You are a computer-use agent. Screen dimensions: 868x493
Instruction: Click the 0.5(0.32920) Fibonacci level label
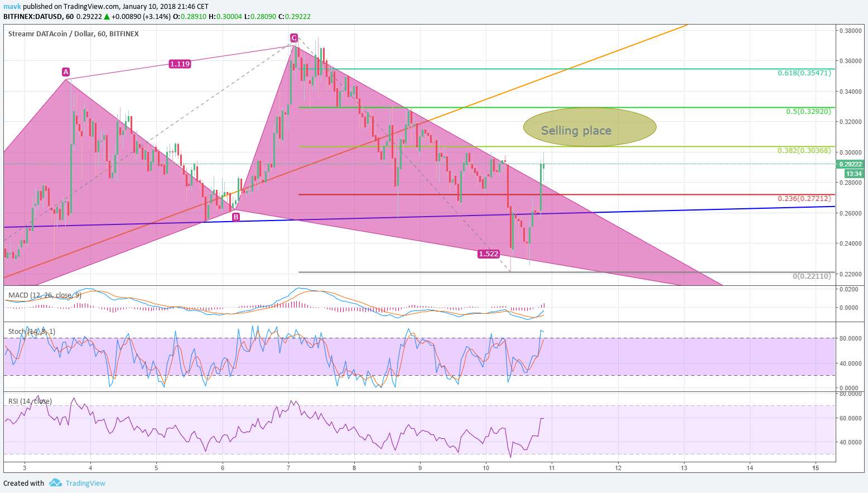(808, 112)
